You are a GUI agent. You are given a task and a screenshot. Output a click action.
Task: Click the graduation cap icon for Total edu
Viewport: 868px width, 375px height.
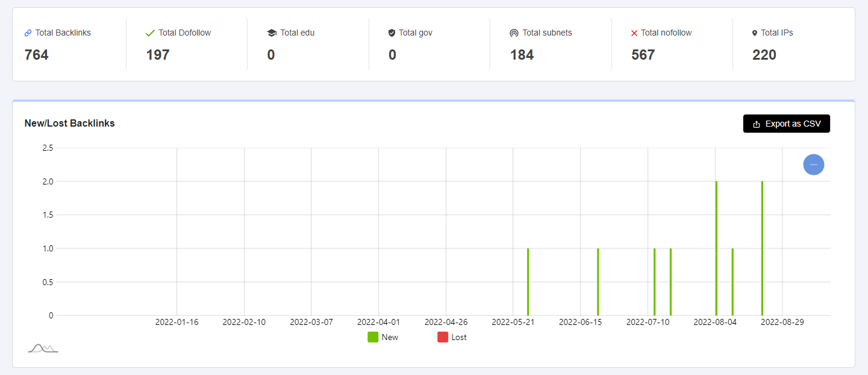[272, 33]
